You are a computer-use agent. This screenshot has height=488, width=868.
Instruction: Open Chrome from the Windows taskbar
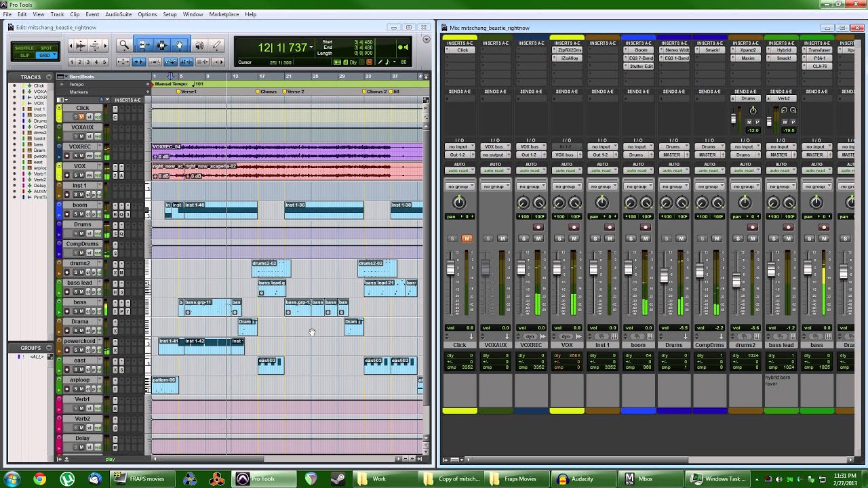(x=39, y=479)
